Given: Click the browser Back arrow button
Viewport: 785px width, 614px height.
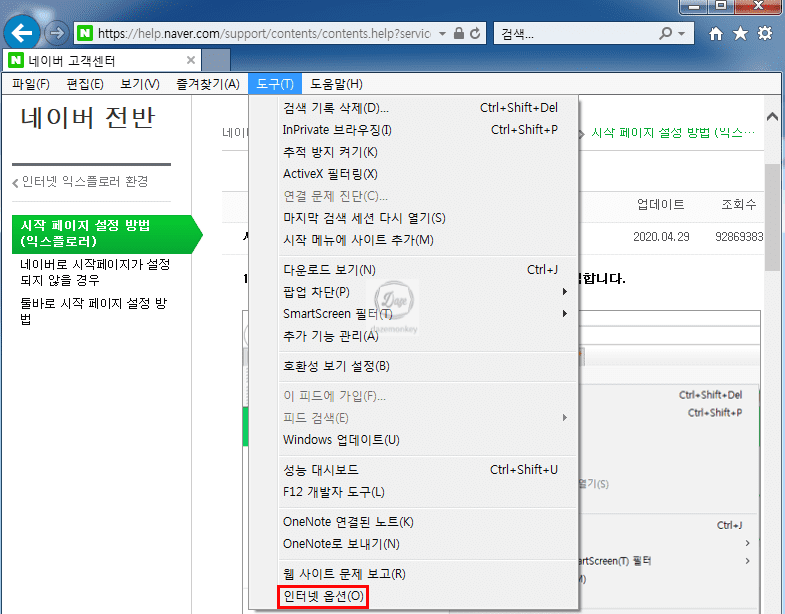Looking at the screenshot, I should (22, 33).
